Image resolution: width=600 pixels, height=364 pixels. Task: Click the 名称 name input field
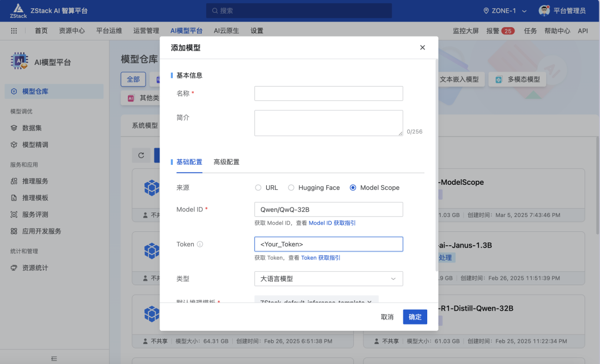329,93
